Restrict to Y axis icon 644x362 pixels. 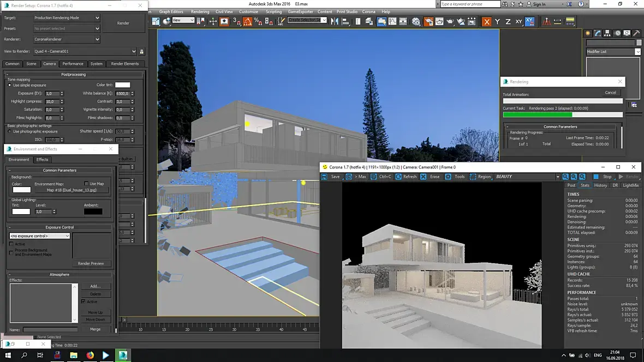pyautogui.click(x=497, y=21)
